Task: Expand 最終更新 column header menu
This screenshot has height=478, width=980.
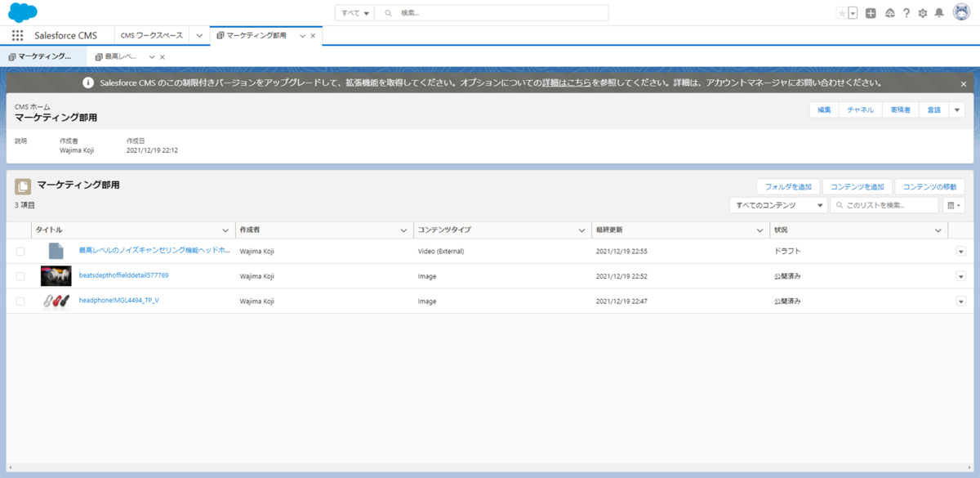Action: pos(760,230)
